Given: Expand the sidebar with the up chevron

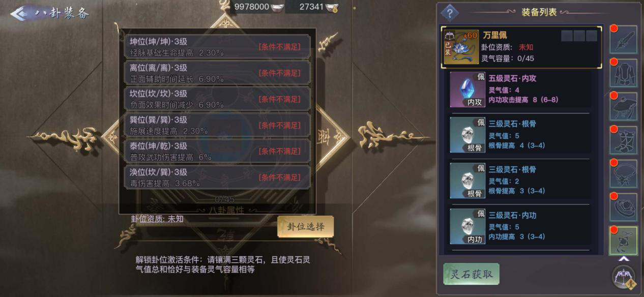Looking at the screenshot, I should (624, 259).
